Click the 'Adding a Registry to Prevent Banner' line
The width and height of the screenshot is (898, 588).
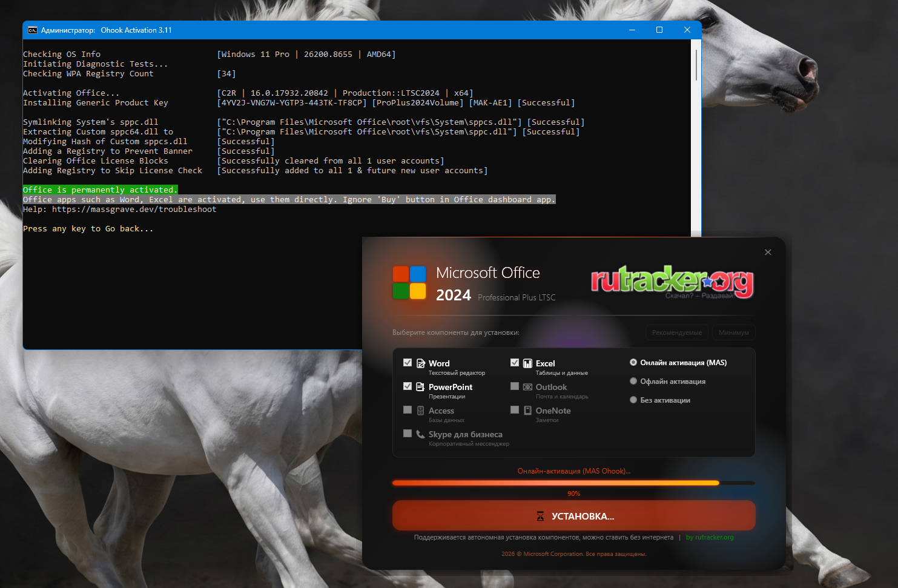[108, 151]
